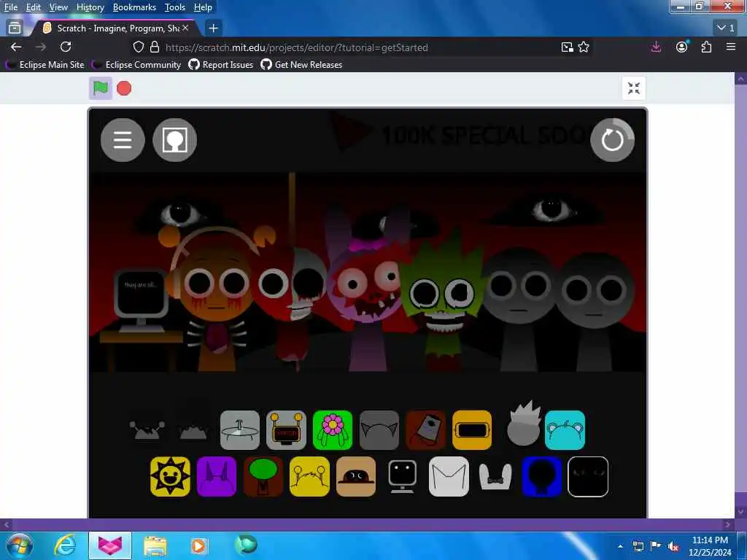The image size is (747, 560).
Task: Click the vertical scrollbar down arrow
Action: (x=740, y=512)
